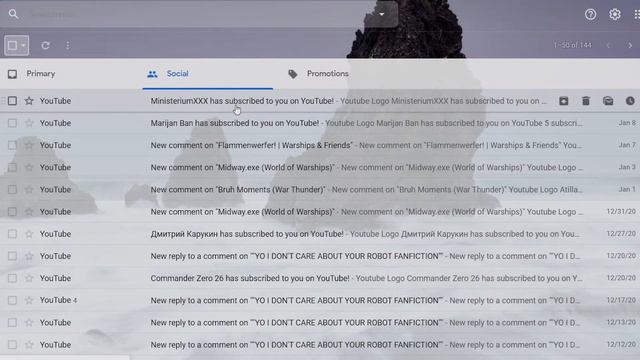Switch to the Promotions tab

[328, 73]
